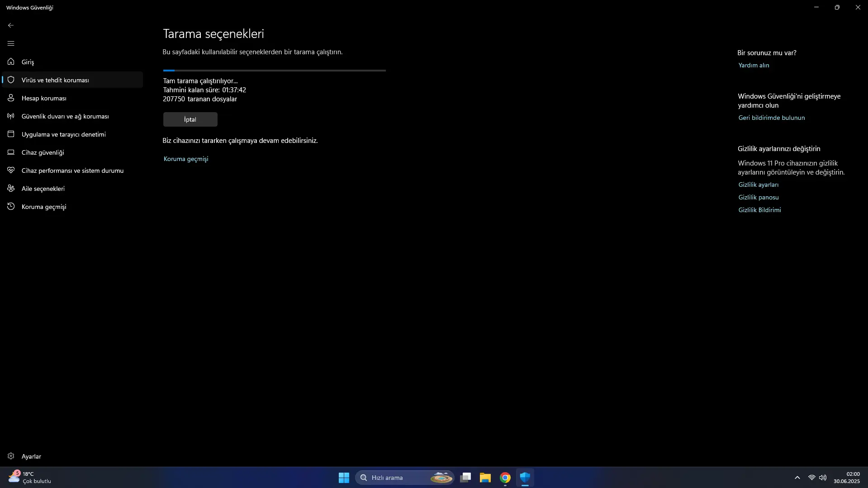Click the person icon for Hesap koruması

coord(11,98)
